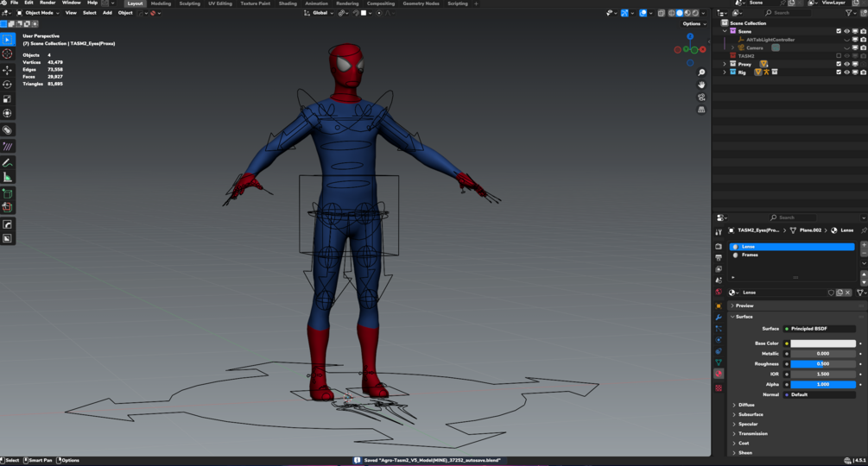Screen dimensions: 868x466
Task: Activate the Move tool
Action: point(8,70)
